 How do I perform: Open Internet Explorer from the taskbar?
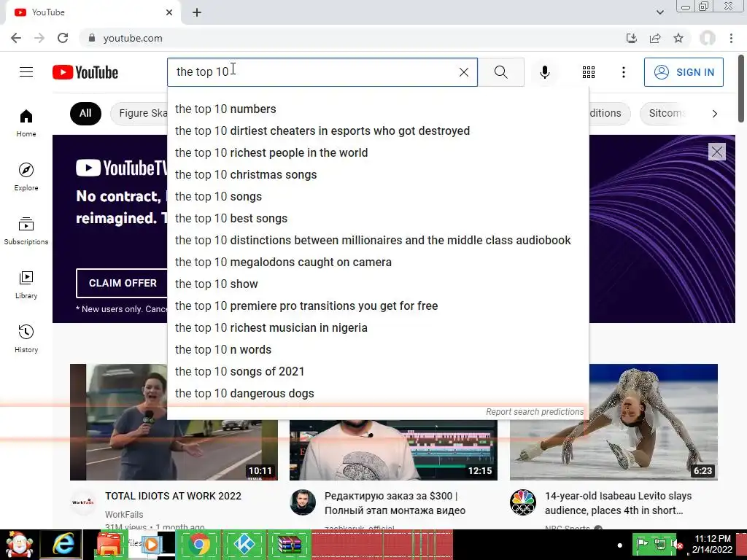[x=63, y=545]
